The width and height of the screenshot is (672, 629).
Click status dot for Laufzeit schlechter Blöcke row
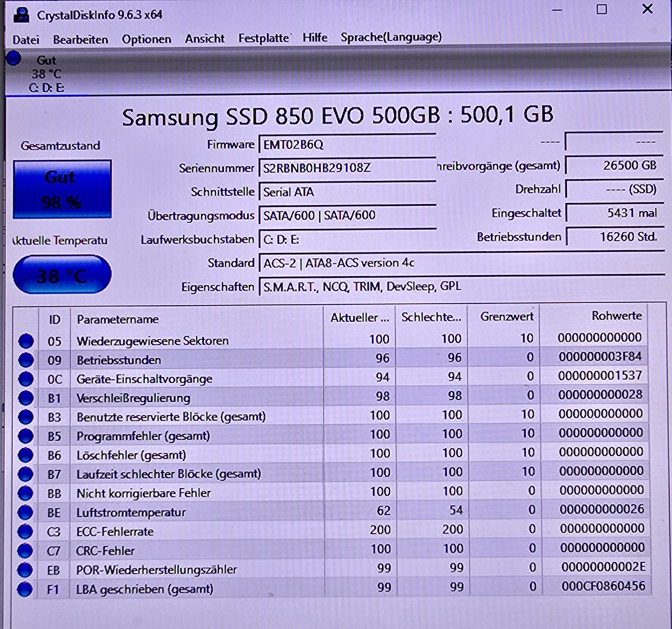click(26, 474)
